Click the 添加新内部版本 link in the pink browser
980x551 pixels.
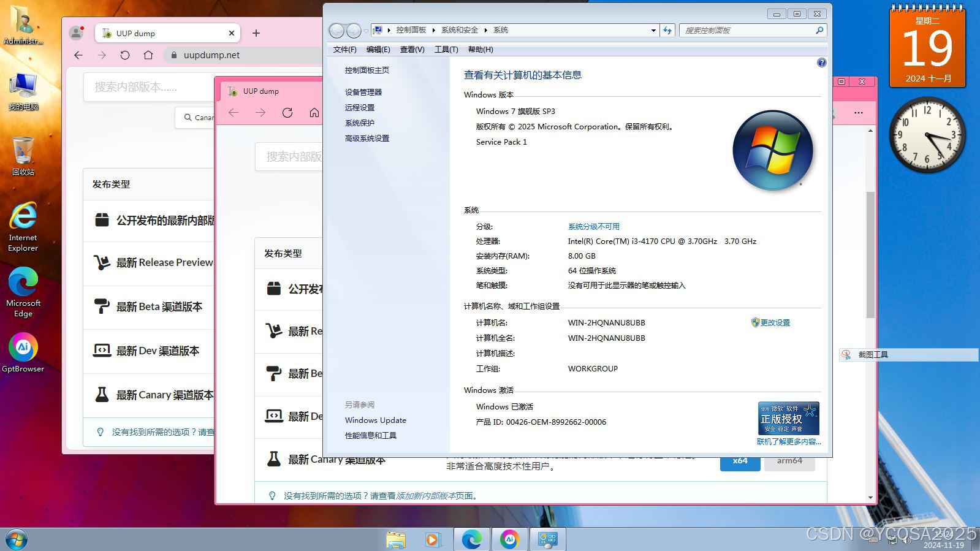coord(426,496)
